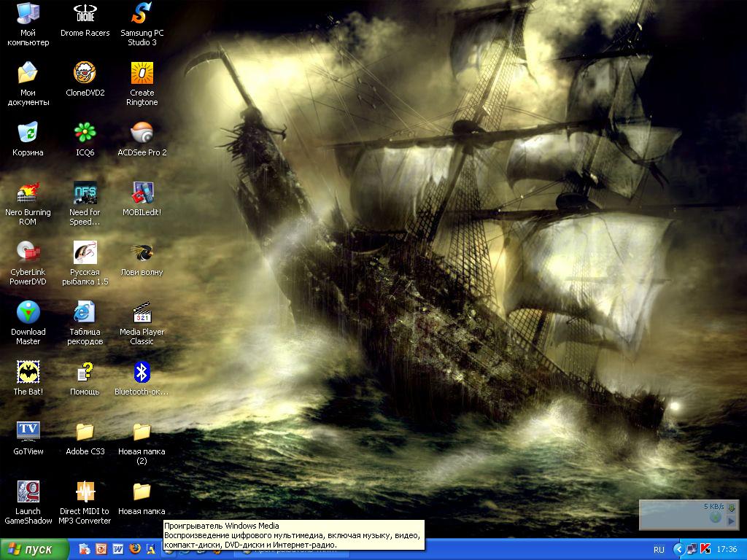Viewport: 747px width, 560px height.
Task: Open the пуск Start menu
Action: point(34,549)
